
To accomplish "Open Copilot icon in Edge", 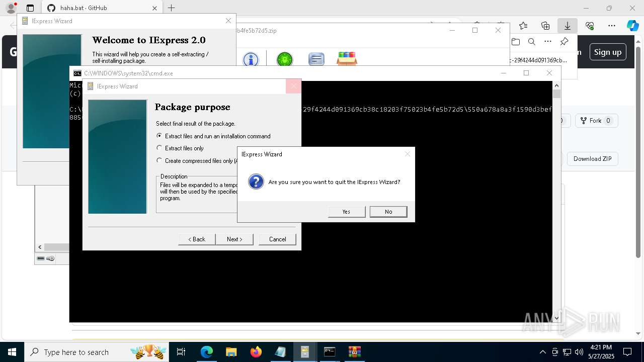I will 633,26.
